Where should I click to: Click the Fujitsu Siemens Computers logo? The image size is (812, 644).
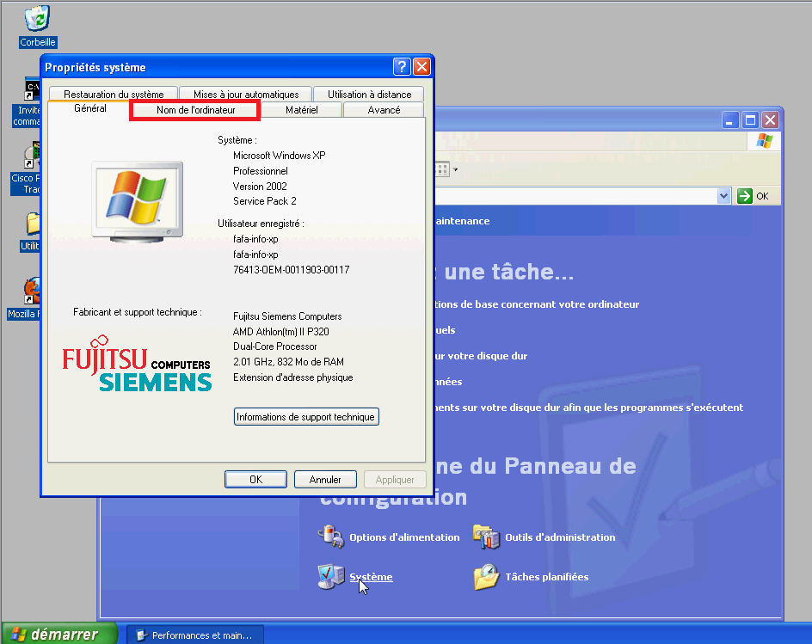pos(138,364)
